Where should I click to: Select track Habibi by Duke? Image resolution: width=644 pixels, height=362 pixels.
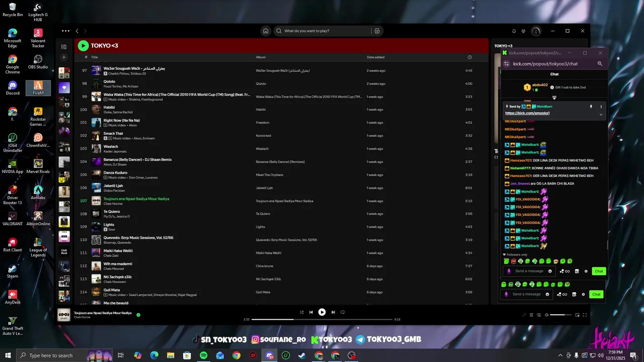[282, 110]
